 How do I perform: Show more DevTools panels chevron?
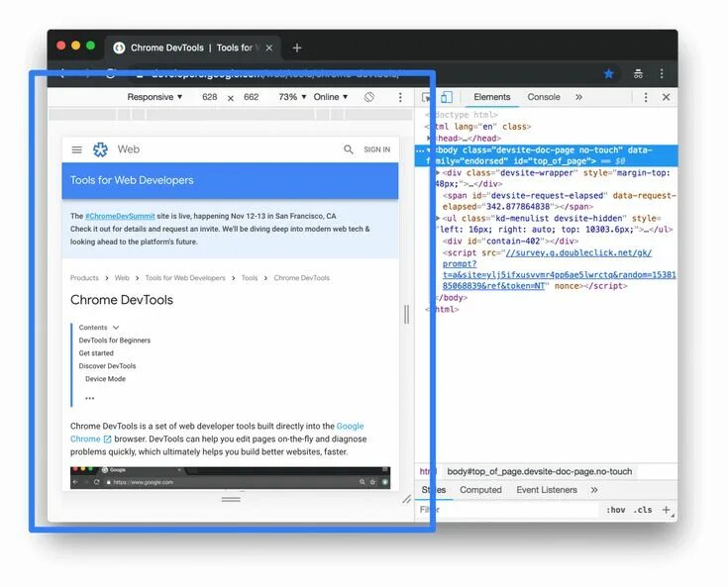pyautogui.click(x=578, y=97)
